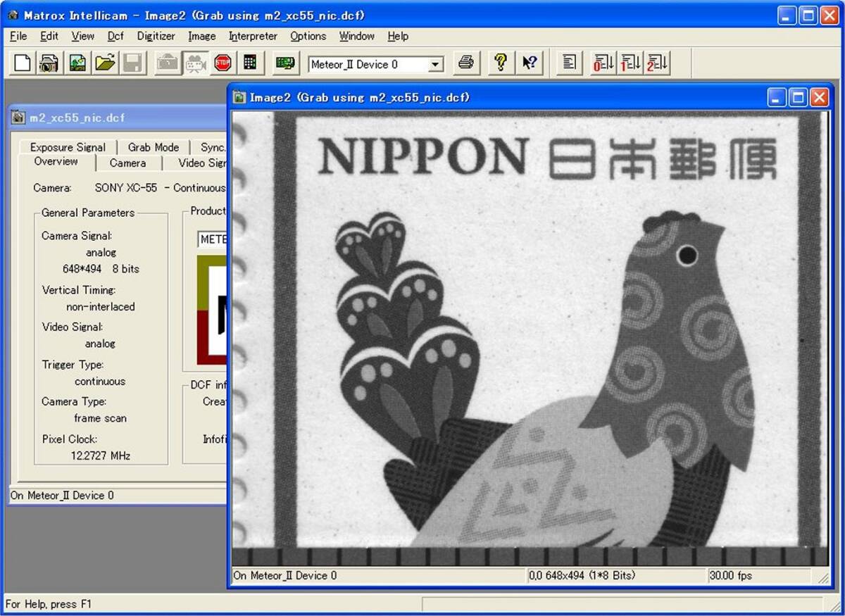Select the Camera tab
Screen dimensions: 845x616
click(x=127, y=163)
